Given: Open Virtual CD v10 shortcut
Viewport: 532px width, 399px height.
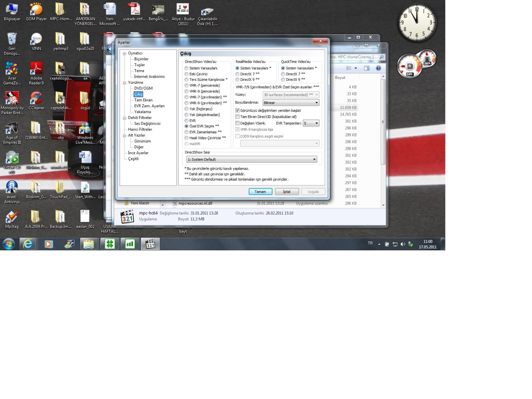Looking at the screenshot, I should tap(12, 163).
